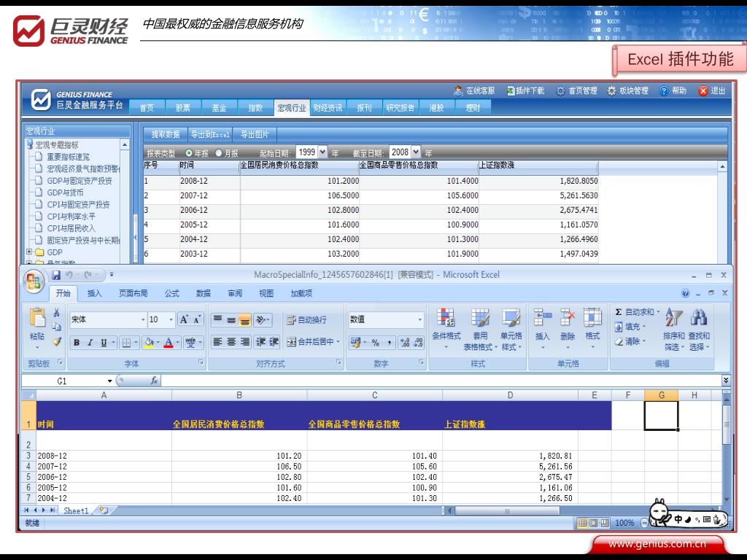Switch to the Insert (插入) ribbon tab
Viewport: 747px width, 560px height.
tap(95, 293)
